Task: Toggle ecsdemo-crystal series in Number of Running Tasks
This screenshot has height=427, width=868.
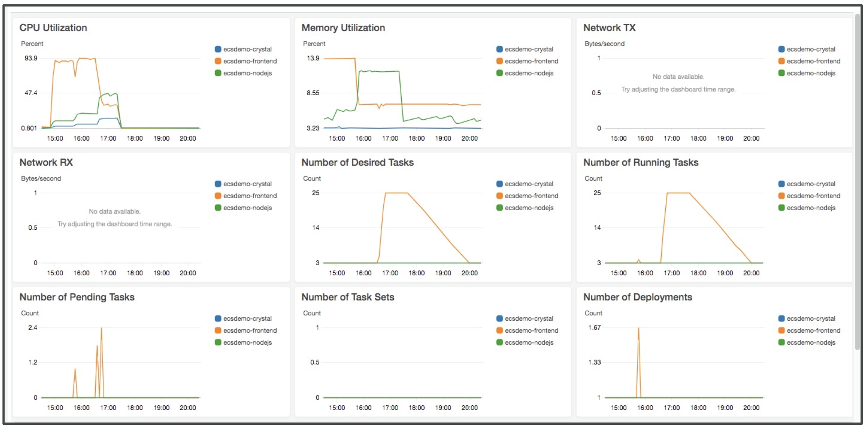Action: [x=811, y=184]
